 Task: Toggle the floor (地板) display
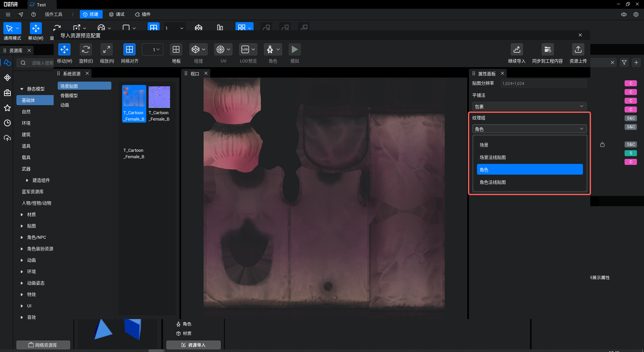pyautogui.click(x=176, y=50)
